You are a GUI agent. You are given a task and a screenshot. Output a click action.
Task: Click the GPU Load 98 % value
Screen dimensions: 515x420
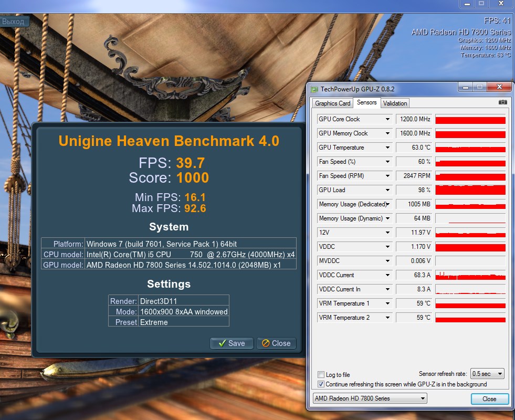415,190
